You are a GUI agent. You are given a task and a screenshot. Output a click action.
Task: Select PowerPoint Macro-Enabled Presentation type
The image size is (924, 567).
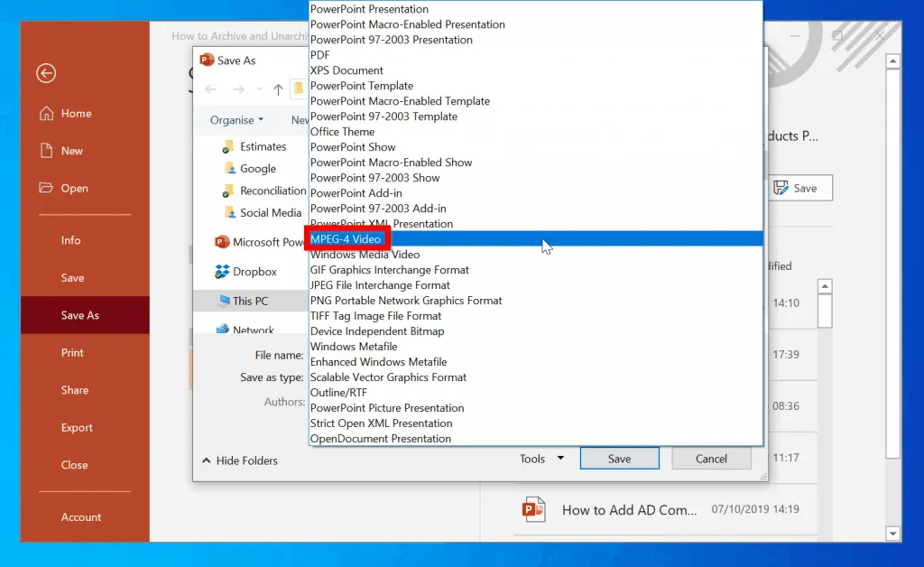point(536,24)
